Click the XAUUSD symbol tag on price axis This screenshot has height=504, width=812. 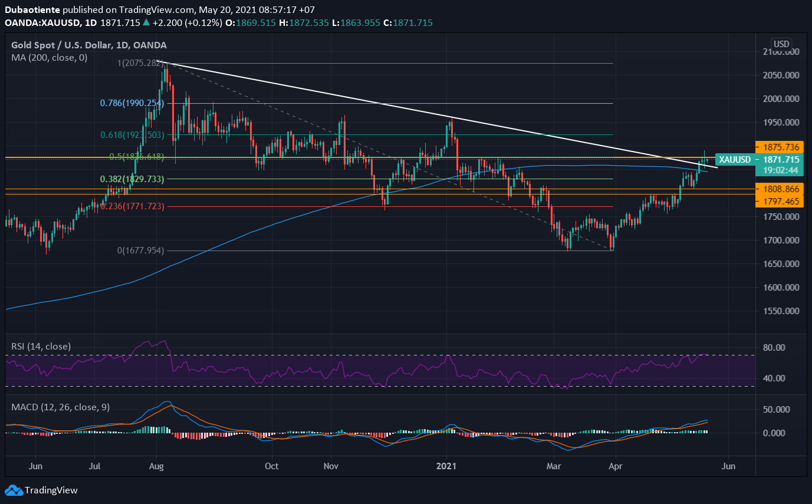(x=735, y=160)
